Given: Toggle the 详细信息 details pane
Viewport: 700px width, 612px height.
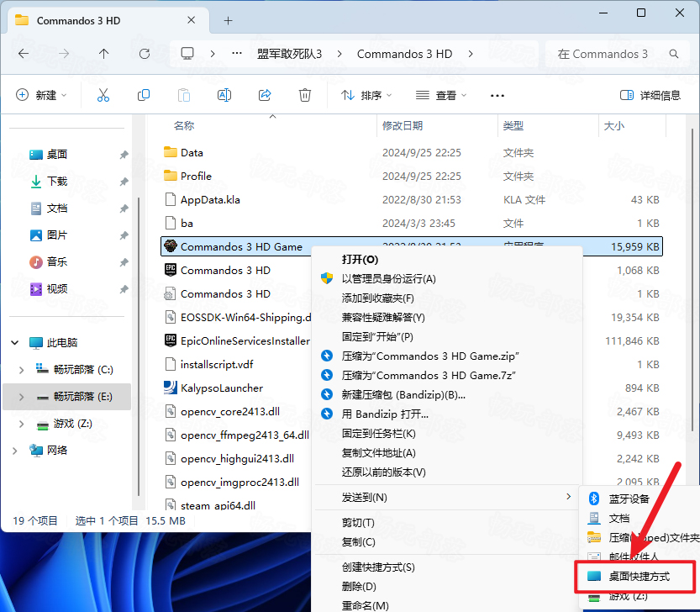Looking at the screenshot, I should coord(650,95).
